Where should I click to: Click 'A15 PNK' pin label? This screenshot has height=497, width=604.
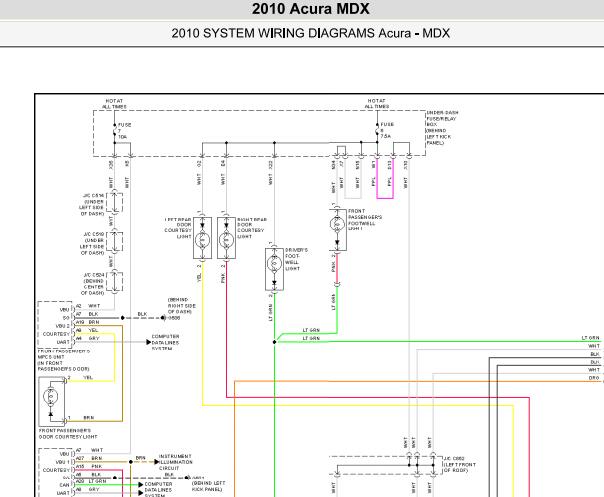click(x=89, y=466)
